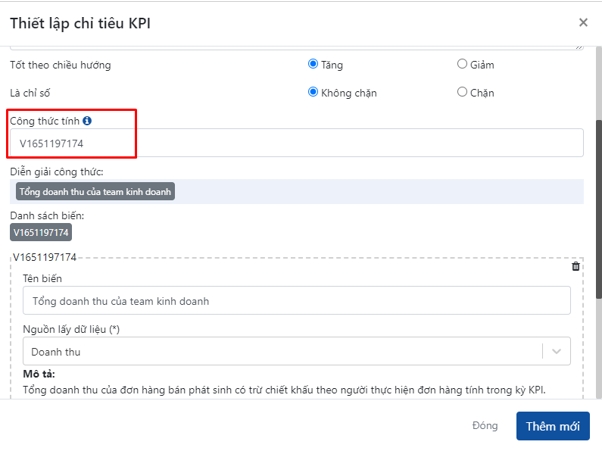Delete variable V1651197174 using trash icon

[x=575, y=266]
